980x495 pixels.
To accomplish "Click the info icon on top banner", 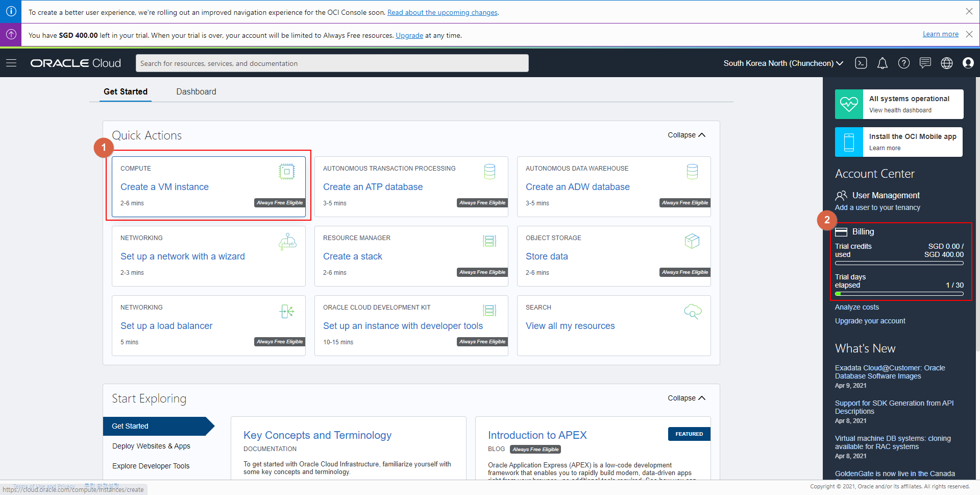I will (11, 11).
